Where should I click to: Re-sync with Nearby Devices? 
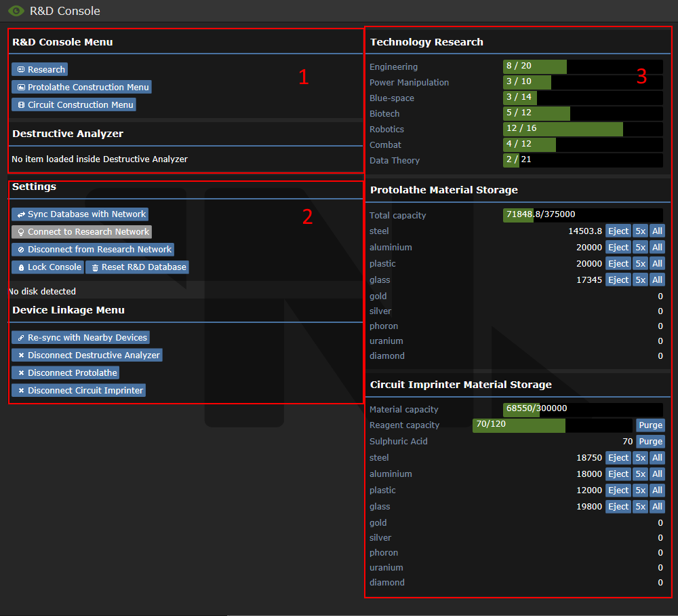point(81,338)
